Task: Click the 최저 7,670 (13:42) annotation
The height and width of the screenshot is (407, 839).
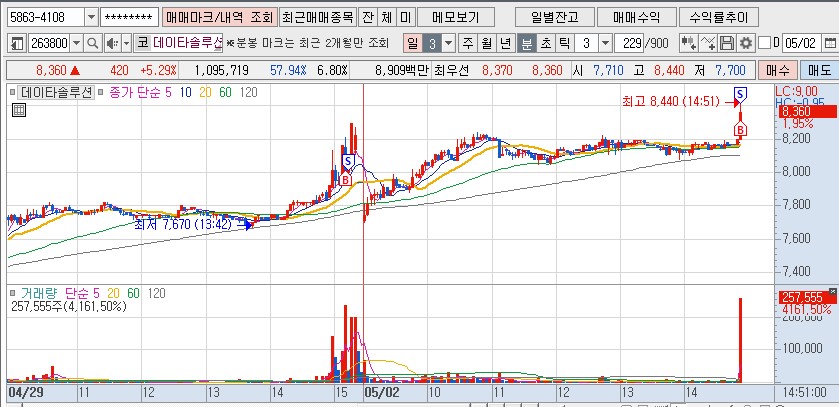Action: 182,225
